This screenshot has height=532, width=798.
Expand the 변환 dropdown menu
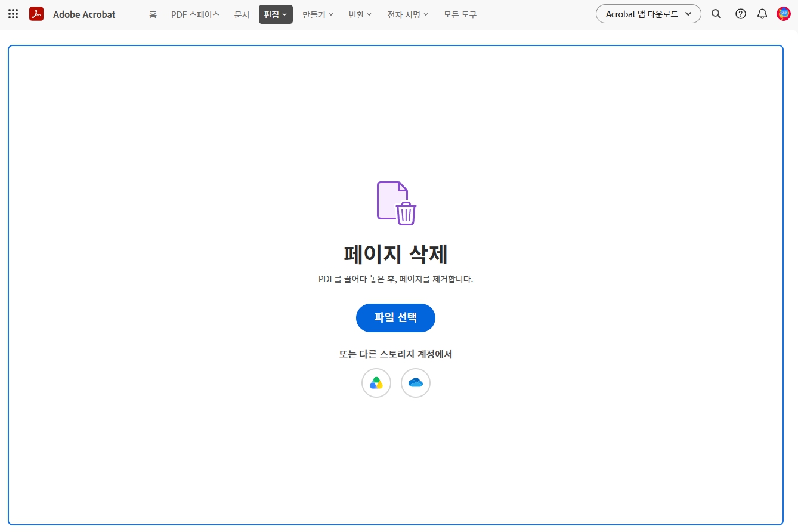point(360,14)
